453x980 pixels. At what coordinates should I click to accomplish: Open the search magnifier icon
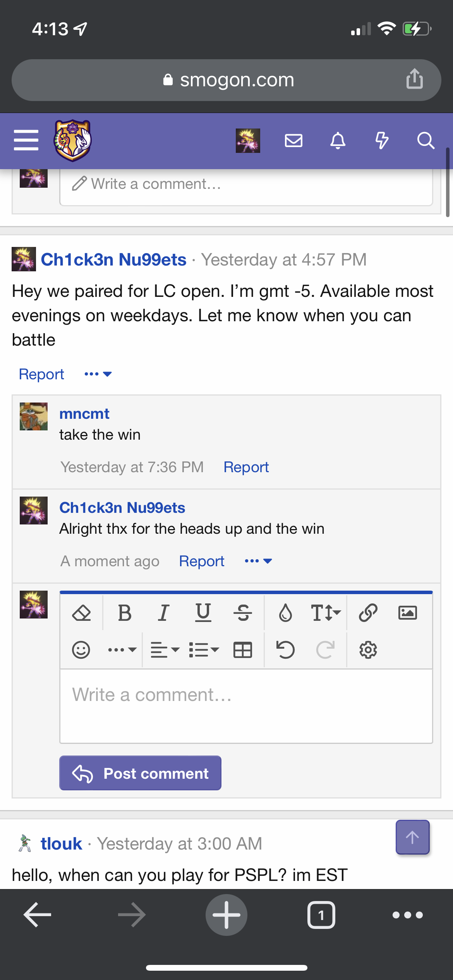coord(426,140)
